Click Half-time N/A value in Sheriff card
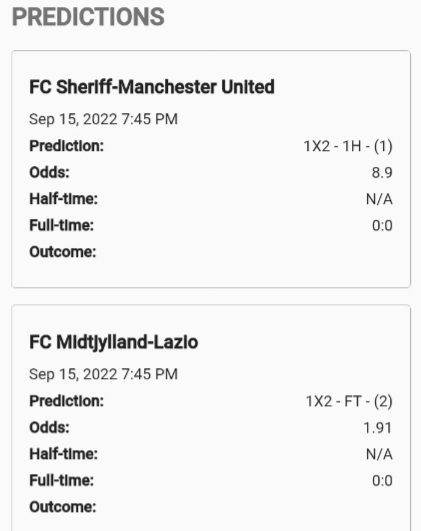421x531 pixels. point(379,199)
